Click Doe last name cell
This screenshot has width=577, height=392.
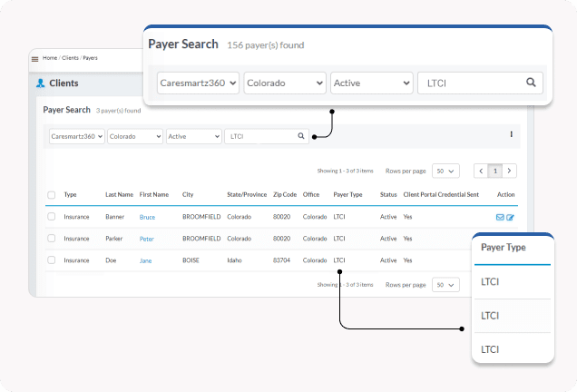111,260
